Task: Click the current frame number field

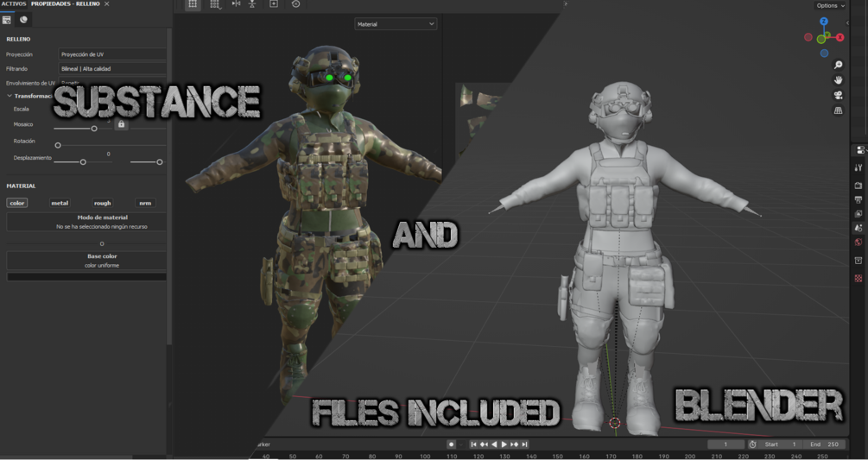Action: click(x=725, y=444)
